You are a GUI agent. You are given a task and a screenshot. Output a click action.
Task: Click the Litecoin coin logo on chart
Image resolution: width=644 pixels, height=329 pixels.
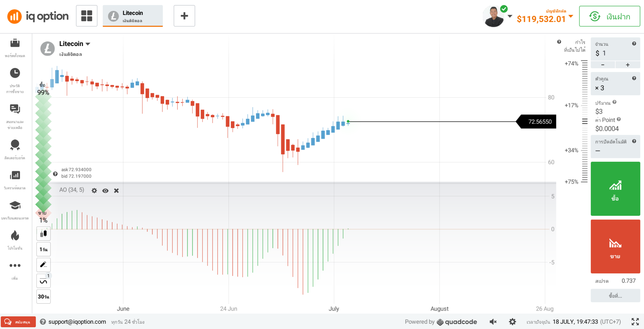[x=47, y=48]
